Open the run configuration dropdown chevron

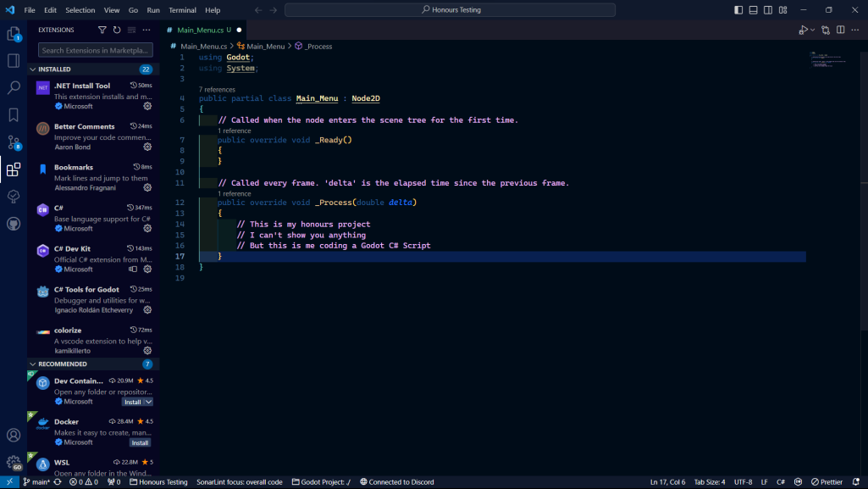point(811,29)
